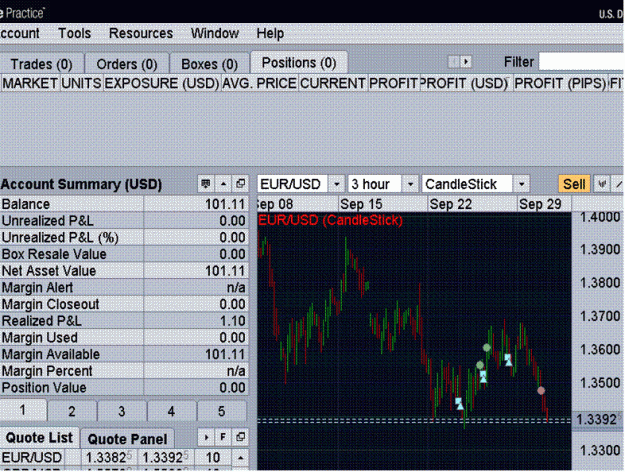Open the Account Summary panel options icon

click(206, 184)
